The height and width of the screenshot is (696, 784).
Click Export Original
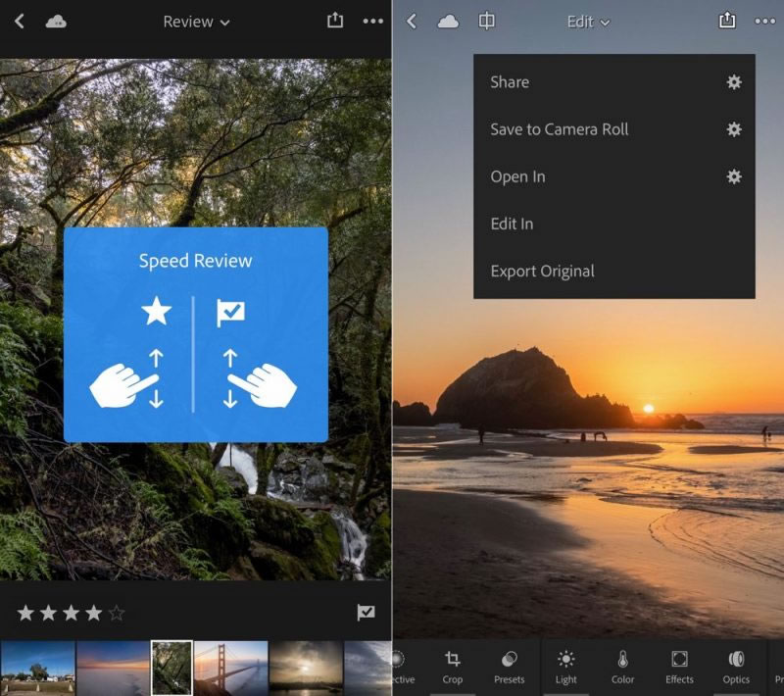click(x=542, y=271)
